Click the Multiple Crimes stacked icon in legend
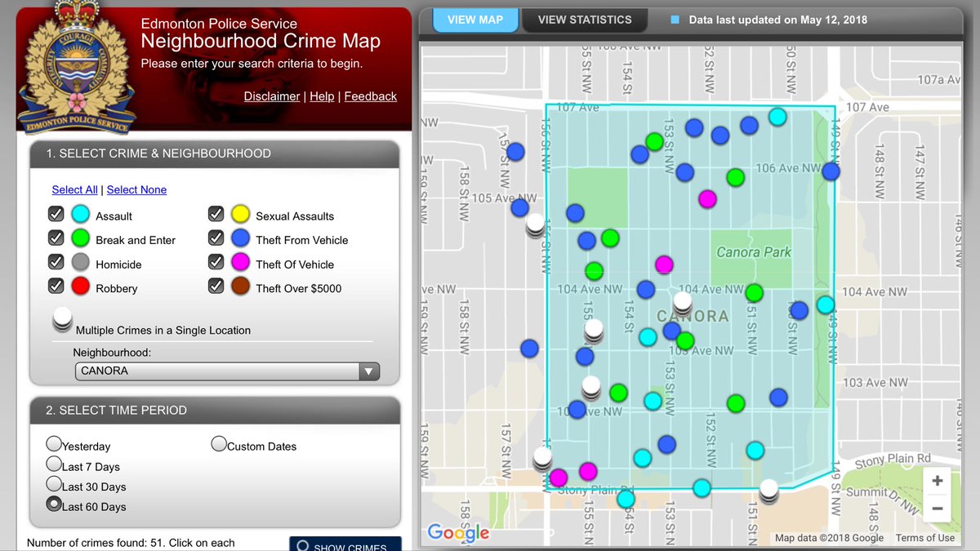This screenshot has height=551, width=980. (63, 319)
